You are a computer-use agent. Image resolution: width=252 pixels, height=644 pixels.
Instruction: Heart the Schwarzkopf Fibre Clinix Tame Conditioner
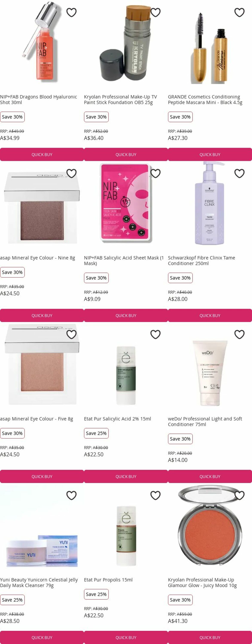(240, 173)
